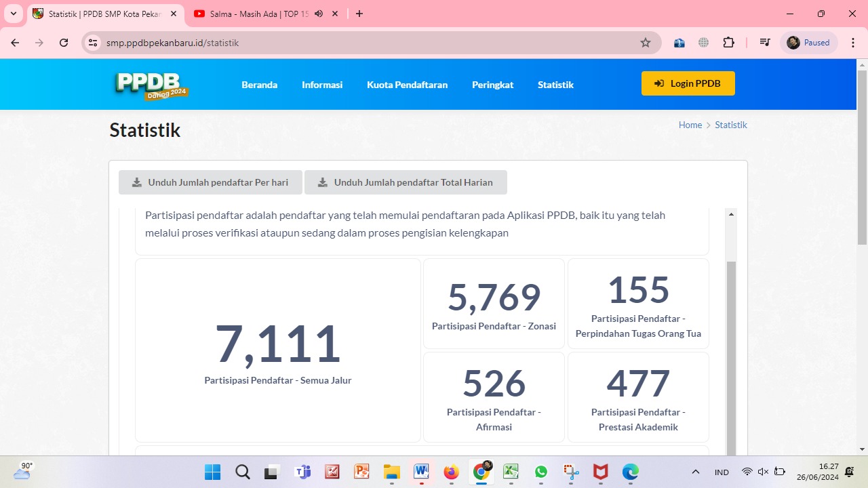868x488 pixels.
Task: Bookmark this page with the star icon
Action: 645,43
